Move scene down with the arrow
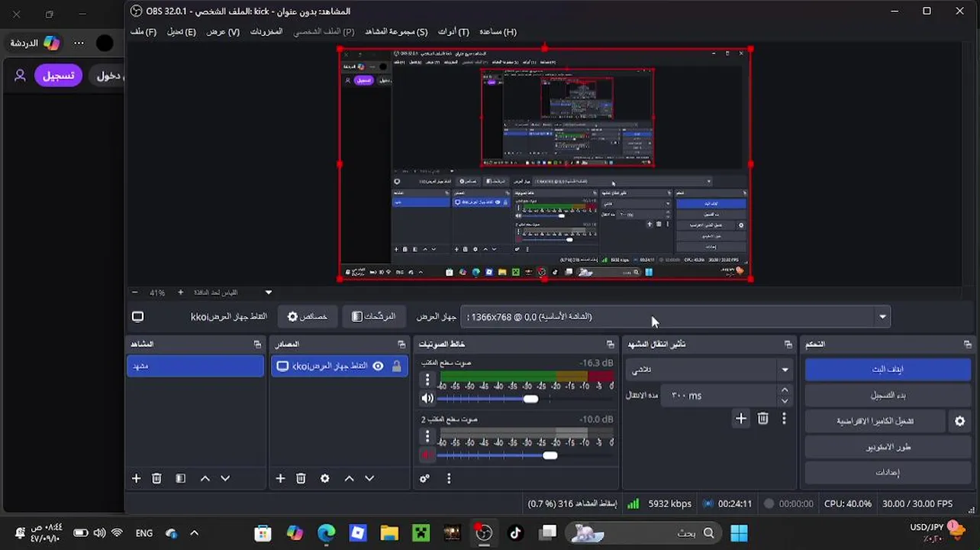Screen dimensions: 980x550 point(225,478)
